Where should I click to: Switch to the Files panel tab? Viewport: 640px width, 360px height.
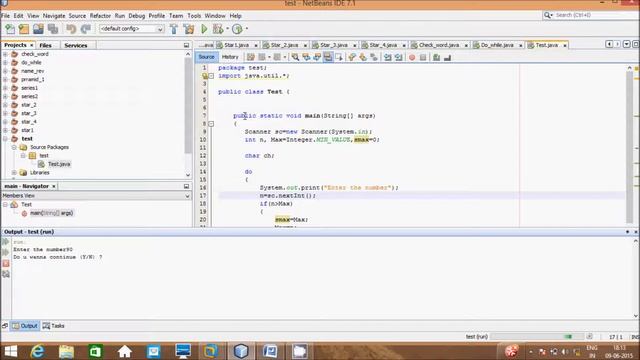[x=45, y=45]
